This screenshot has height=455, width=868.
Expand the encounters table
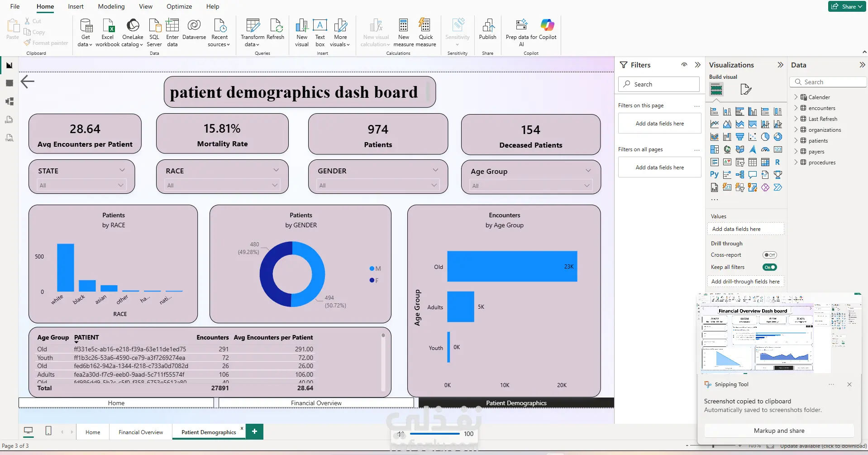[x=796, y=108]
